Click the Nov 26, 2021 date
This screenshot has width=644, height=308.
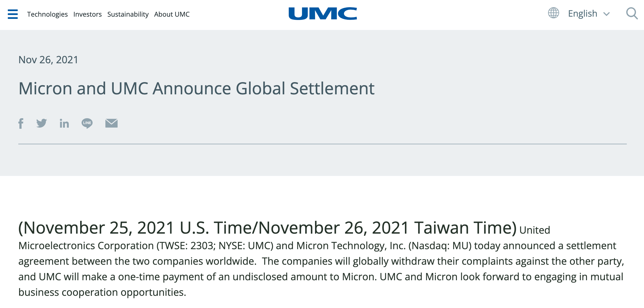[x=48, y=60]
